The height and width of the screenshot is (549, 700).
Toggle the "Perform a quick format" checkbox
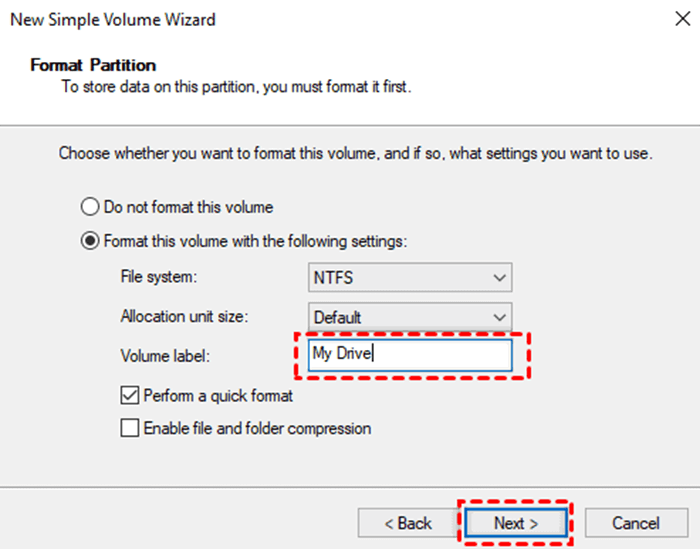pyautogui.click(x=130, y=395)
